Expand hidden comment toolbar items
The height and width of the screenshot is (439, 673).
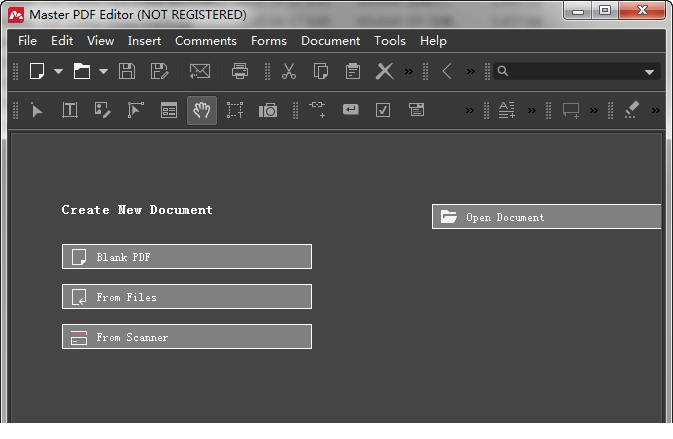tap(594, 111)
